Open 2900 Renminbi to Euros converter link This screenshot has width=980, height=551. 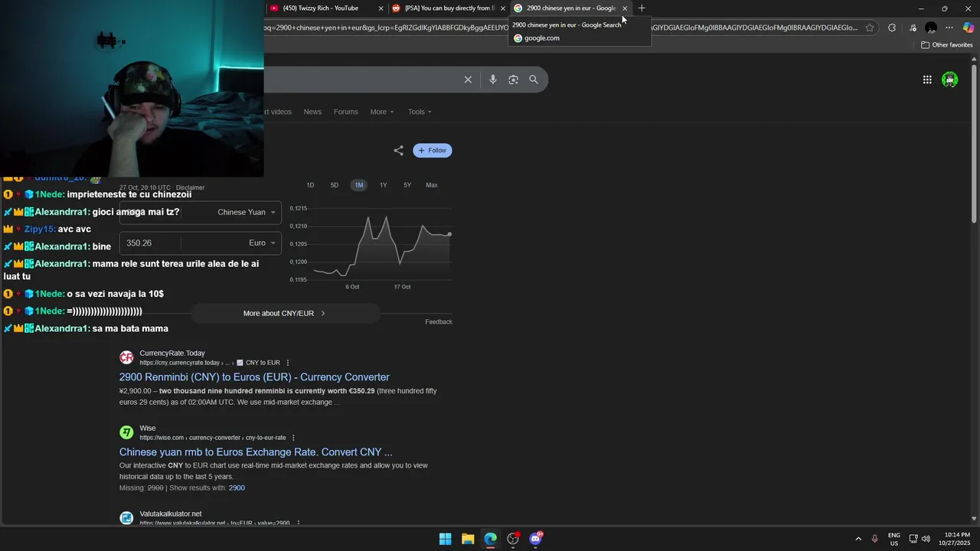coord(254,377)
